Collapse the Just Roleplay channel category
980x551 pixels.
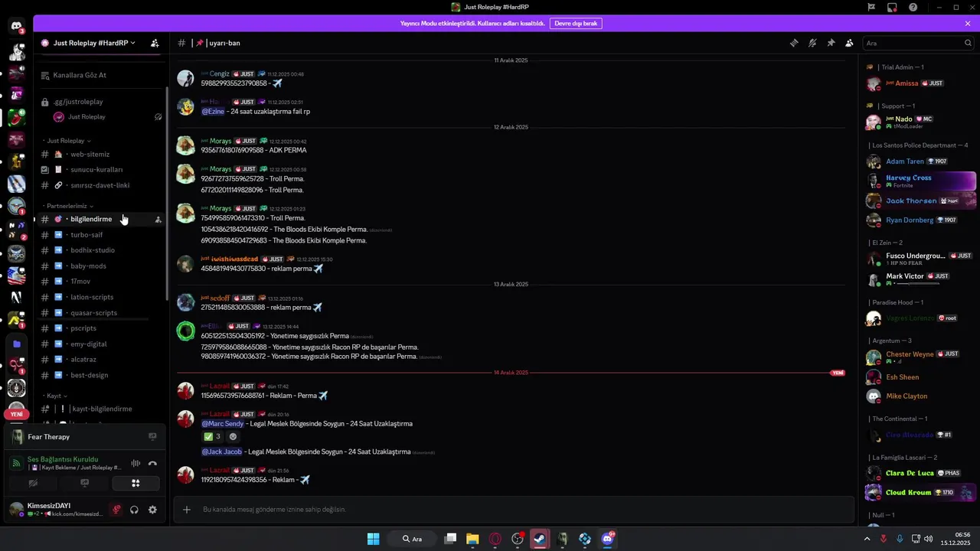pyautogui.click(x=68, y=141)
